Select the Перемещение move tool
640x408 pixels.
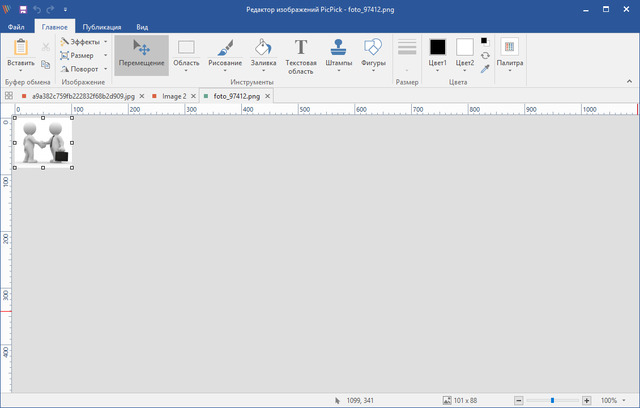[141, 55]
